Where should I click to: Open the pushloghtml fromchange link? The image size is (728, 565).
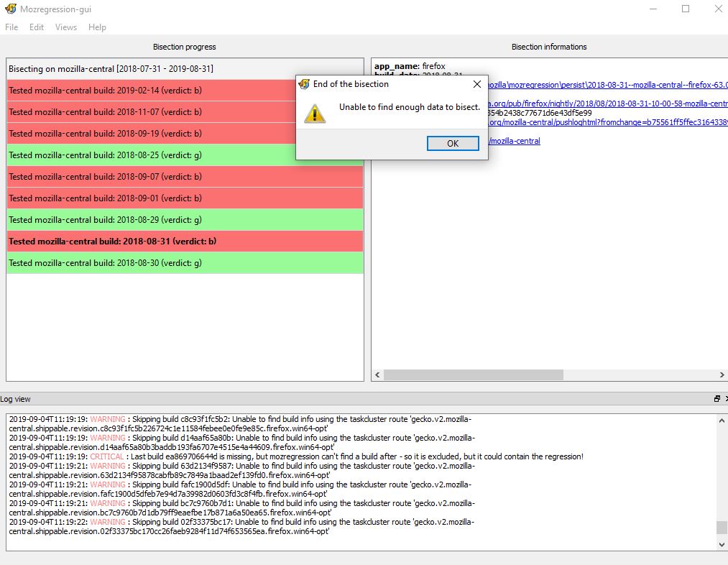click(608, 122)
